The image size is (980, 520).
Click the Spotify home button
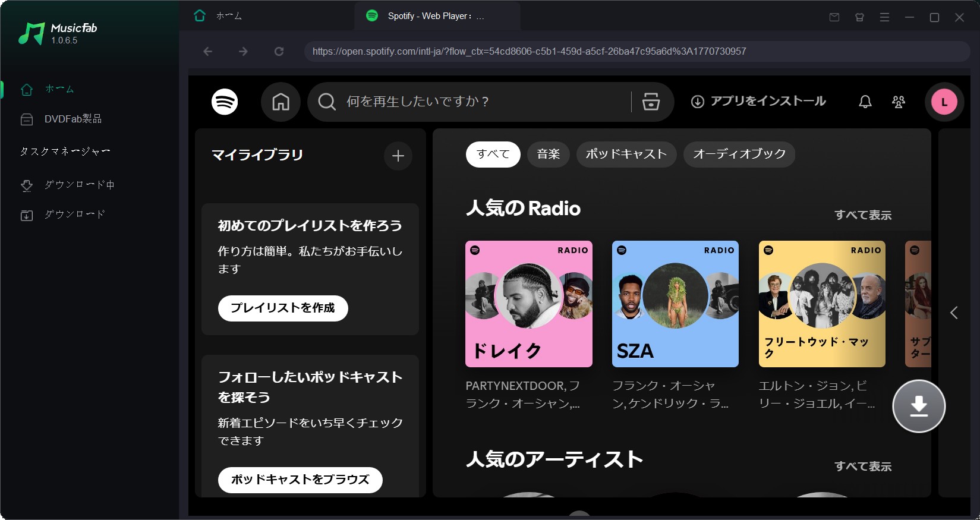pos(281,102)
